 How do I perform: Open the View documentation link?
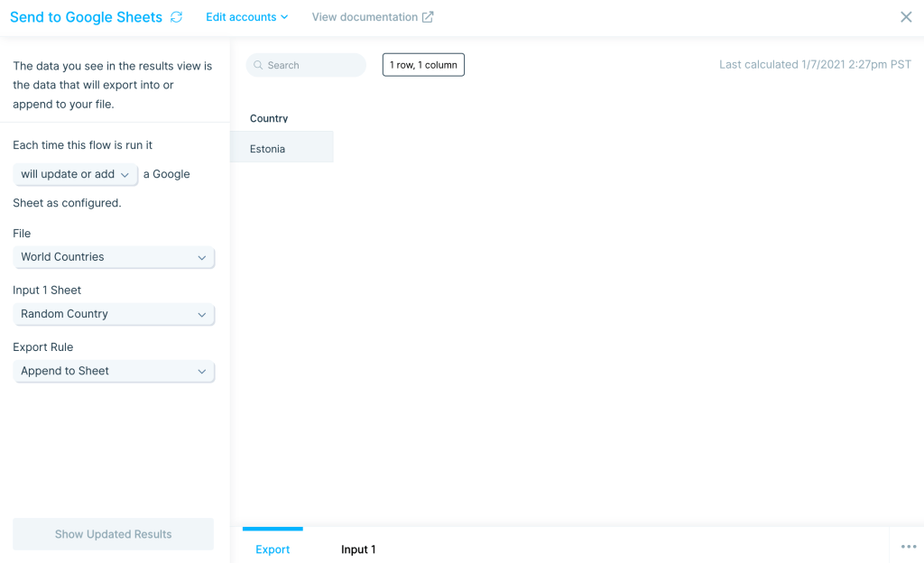pos(365,17)
